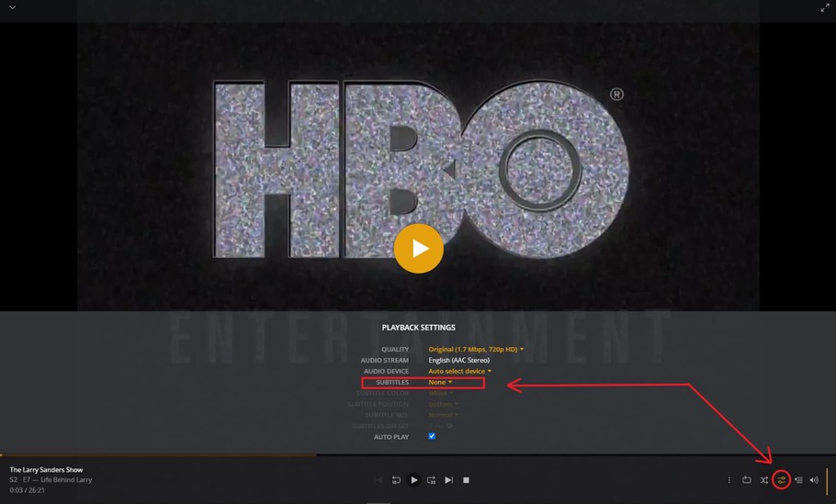
Task: Mute audio with the speaker icon
Action: click(814, 480)
